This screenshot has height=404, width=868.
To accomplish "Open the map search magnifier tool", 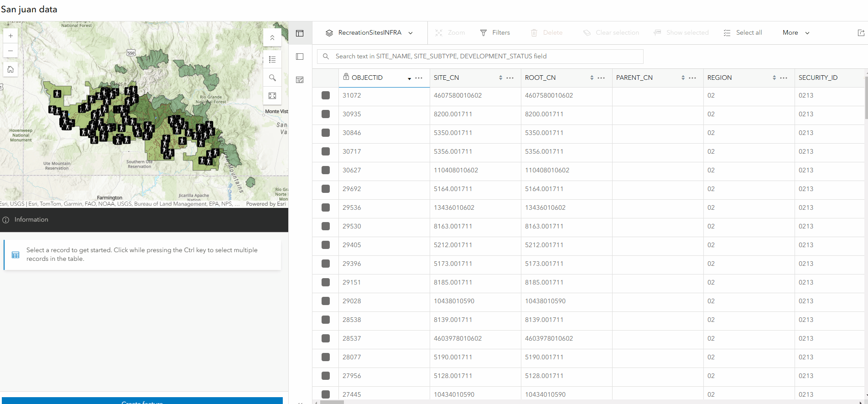I will [272, 78].
